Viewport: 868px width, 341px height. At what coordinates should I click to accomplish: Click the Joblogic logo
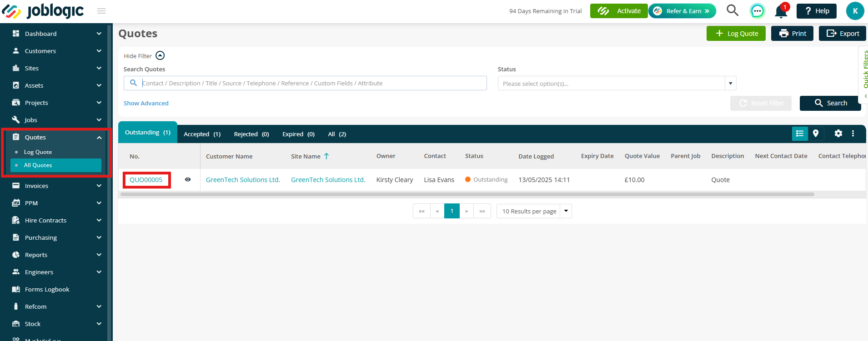point(43,11)
